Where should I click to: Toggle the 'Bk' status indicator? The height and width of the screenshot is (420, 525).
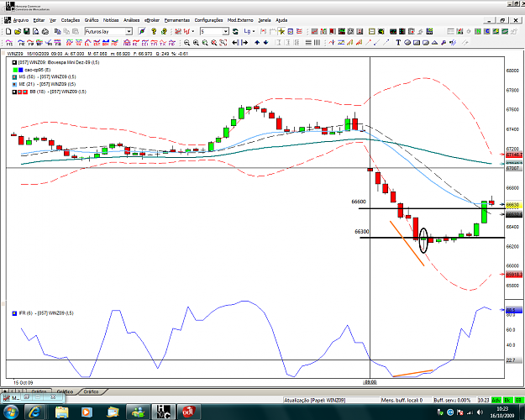tap(507, 400)
